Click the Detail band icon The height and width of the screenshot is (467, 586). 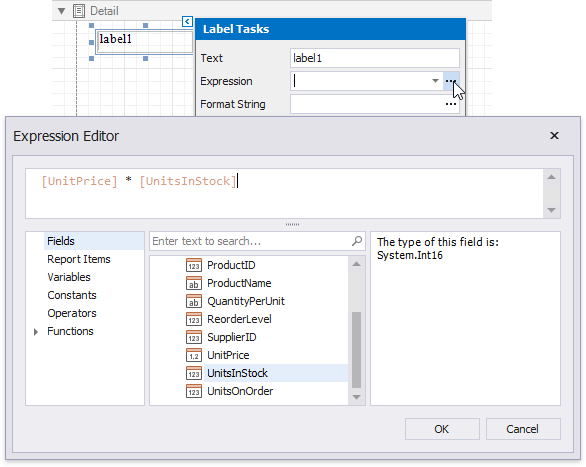click(79, 11)
